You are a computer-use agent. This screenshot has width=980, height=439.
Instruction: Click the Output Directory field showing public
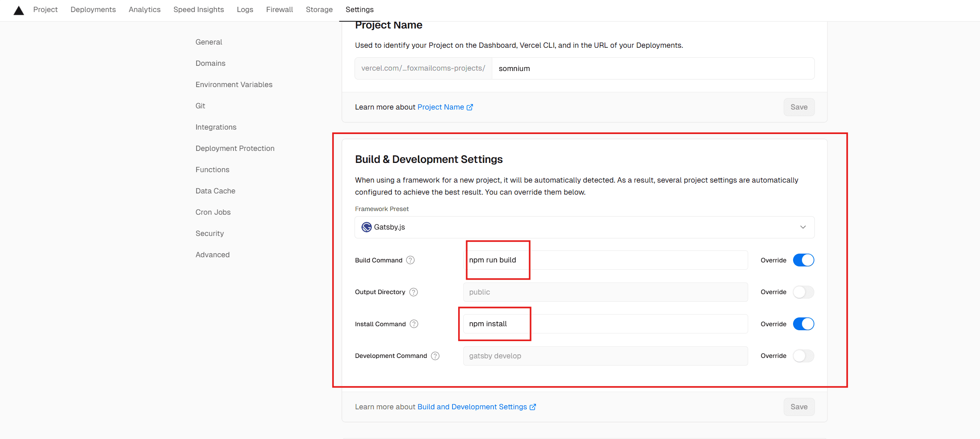coord(605,292)
